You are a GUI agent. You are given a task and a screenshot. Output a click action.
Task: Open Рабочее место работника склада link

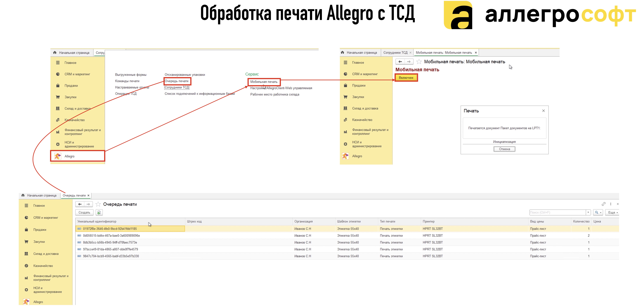click(x=275, y=94)
